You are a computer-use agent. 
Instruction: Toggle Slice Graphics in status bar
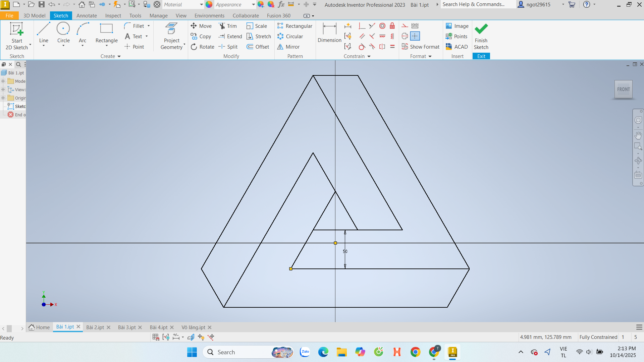pyautogui.click(x=191, y=337)
